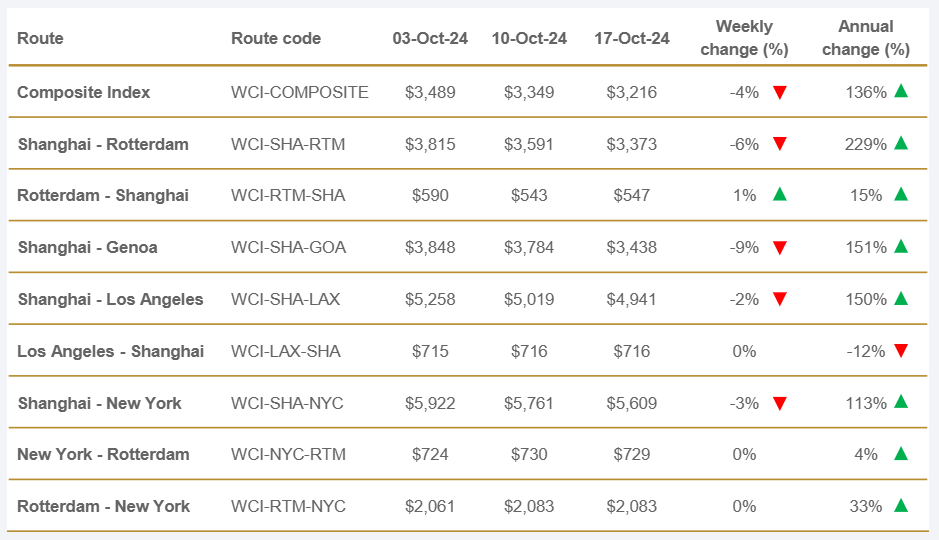Click the red weekly arrow for Shanghai - Los Angeles
The image size is (939, 540).
point(780,299)
